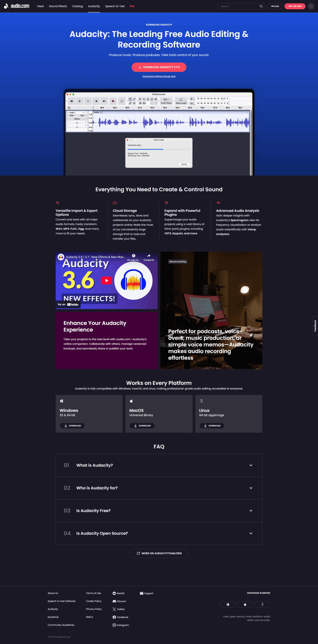Click the Support envelope link
The width and height of the screenshot is (318, 644).
[x=147, y=593]
